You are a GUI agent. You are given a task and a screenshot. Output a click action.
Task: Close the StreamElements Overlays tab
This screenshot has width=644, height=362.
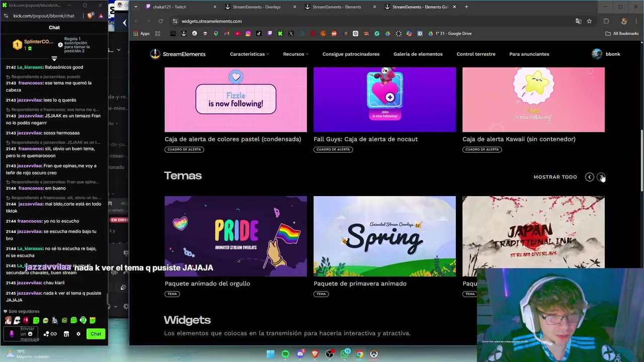(295, 7)
